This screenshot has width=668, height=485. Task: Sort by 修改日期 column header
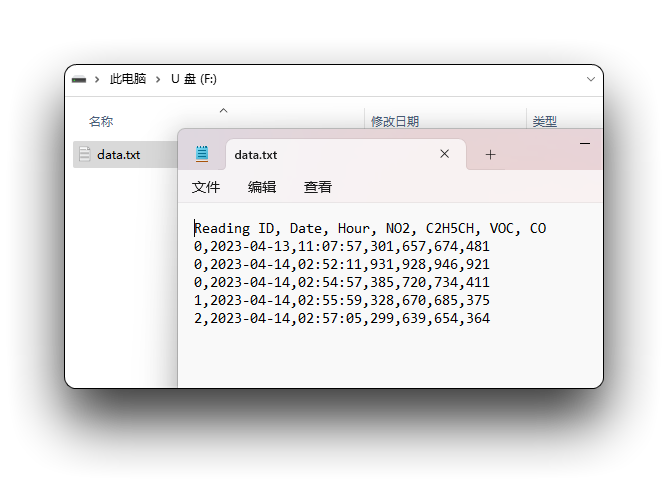pos(395,121)
